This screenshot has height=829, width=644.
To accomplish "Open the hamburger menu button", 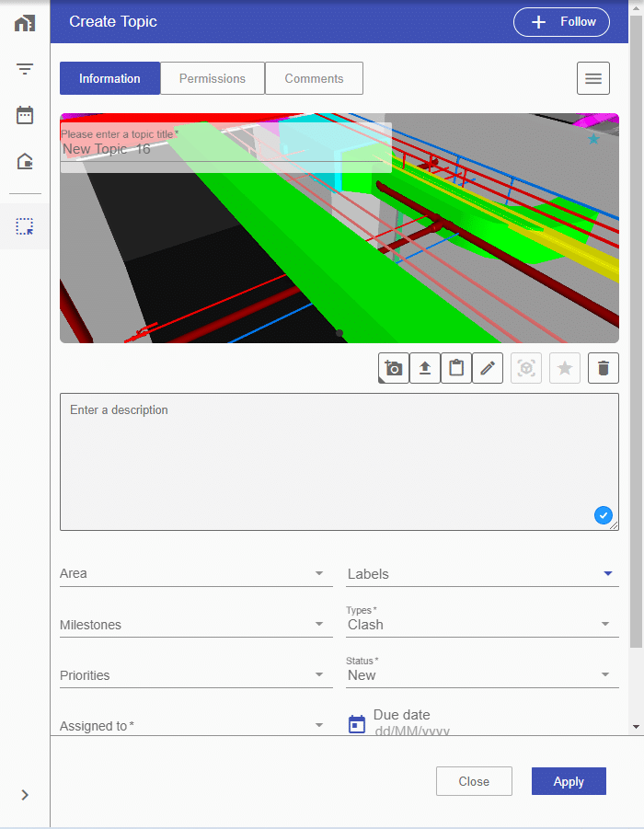I will tap(593, 78).
